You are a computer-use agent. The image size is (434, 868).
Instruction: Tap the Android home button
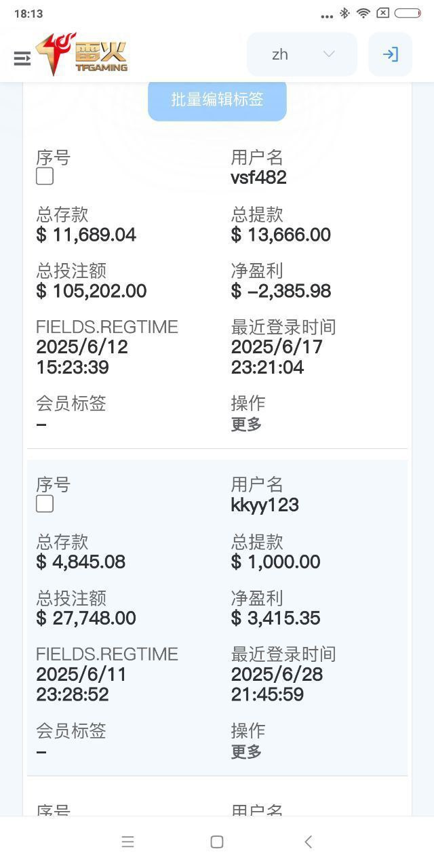pyautogui.click(x=217, y=842)
